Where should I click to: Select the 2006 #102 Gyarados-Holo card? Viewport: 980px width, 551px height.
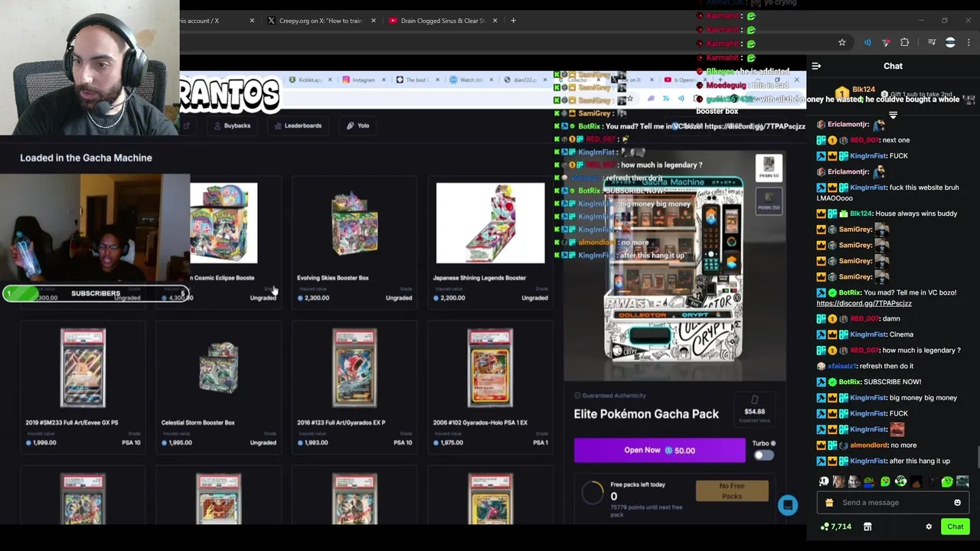[490, 386]
